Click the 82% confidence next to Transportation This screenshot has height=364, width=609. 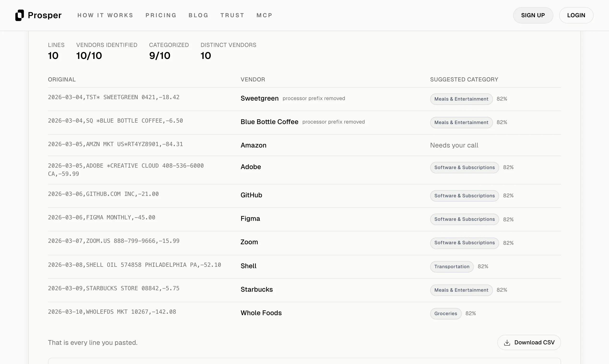[483, 267]
